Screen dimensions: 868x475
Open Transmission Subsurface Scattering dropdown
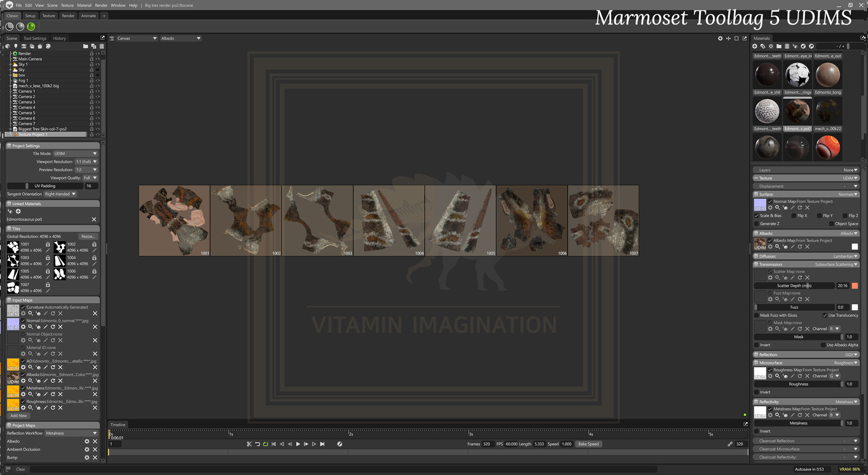[x=836, y=265]
